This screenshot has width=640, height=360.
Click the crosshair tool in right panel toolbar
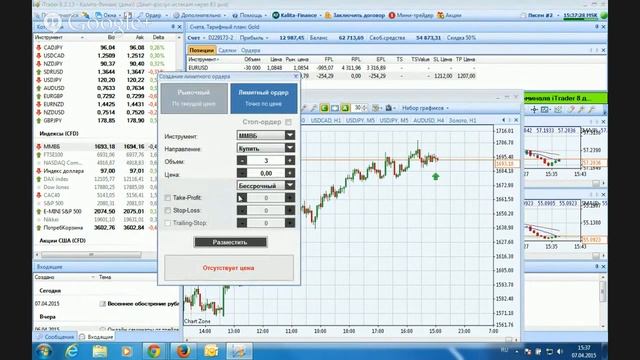pos(534,109)
